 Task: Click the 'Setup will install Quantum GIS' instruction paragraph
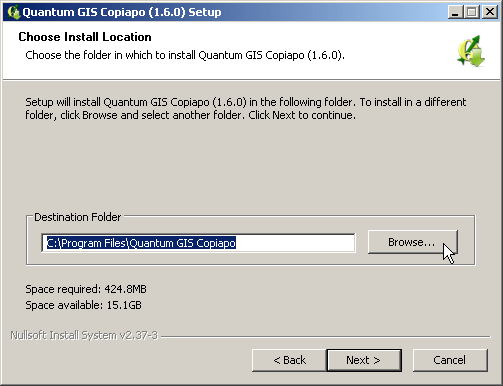pyautogui.click(x=246, y=108)
